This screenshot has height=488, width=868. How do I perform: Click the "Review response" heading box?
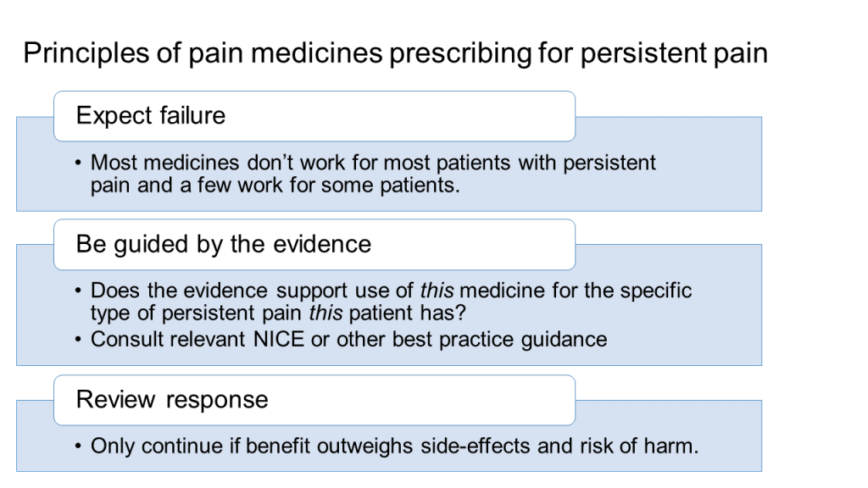[314, 400]
